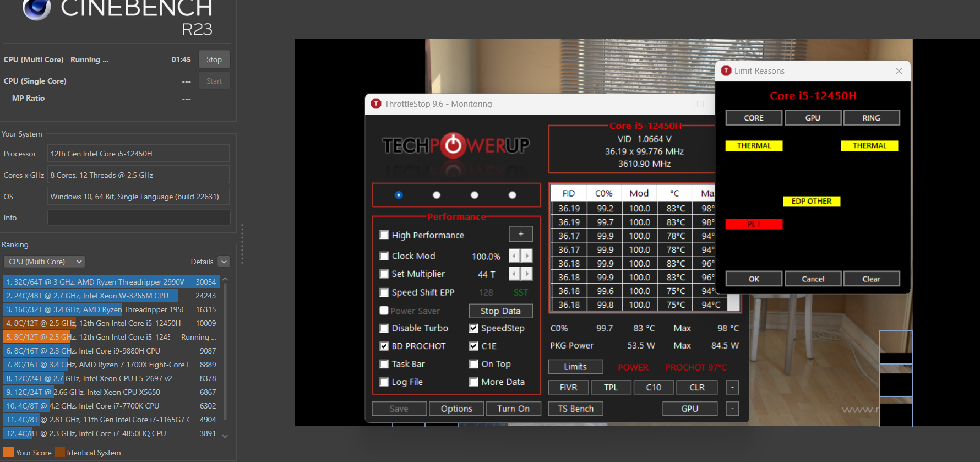
Task: Select the RING column header in Limit Reasons
Action: (872, 118)
